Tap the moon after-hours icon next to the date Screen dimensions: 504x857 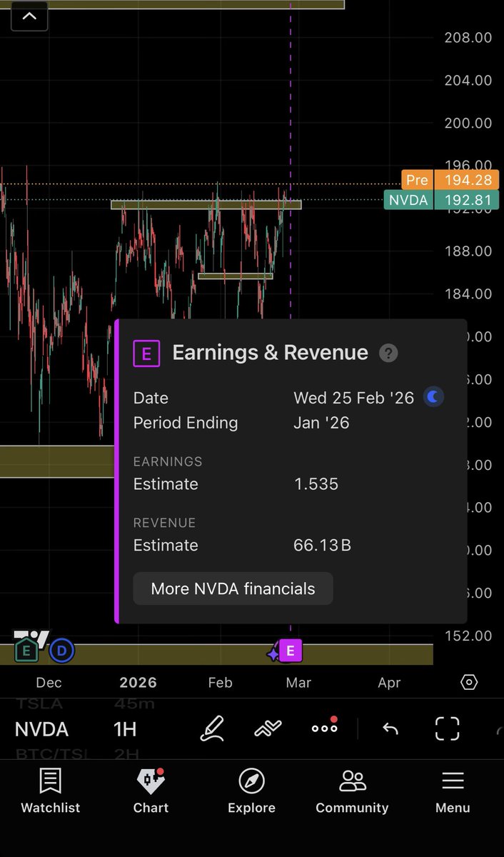[x=433, y=397]
